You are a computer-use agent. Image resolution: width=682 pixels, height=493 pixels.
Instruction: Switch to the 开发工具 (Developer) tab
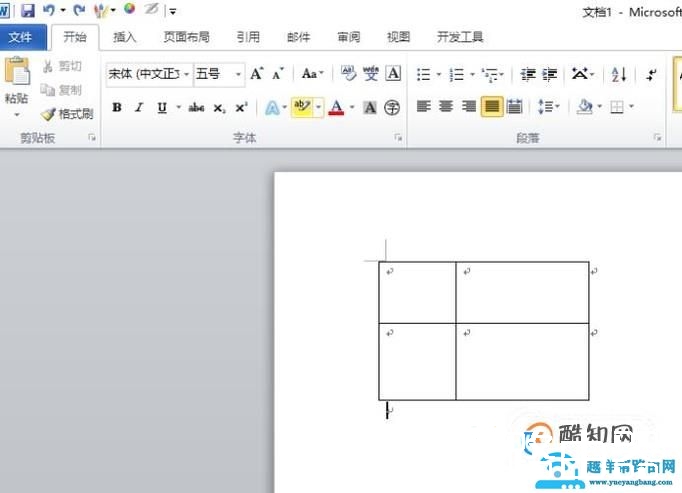[460, 37]
